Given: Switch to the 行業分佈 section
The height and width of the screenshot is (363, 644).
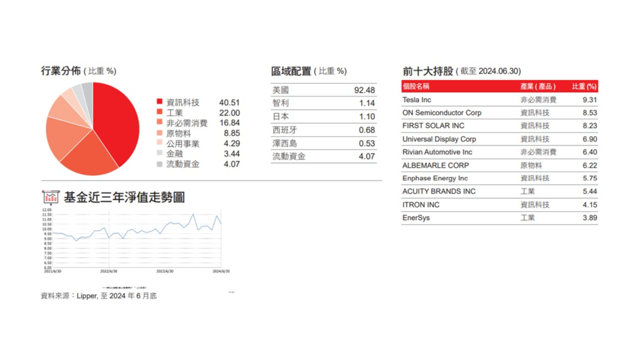Looking at the screenshot, I should (x=62, y=70).
